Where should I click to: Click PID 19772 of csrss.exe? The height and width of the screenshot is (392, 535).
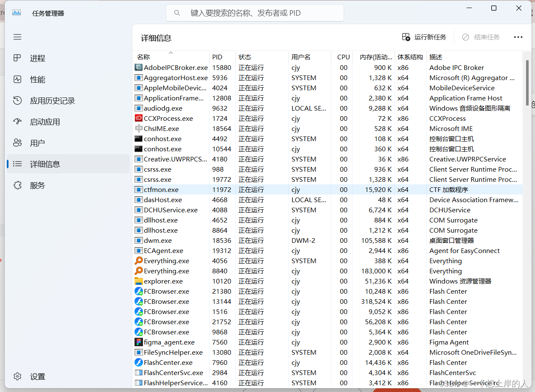[221, 179]
